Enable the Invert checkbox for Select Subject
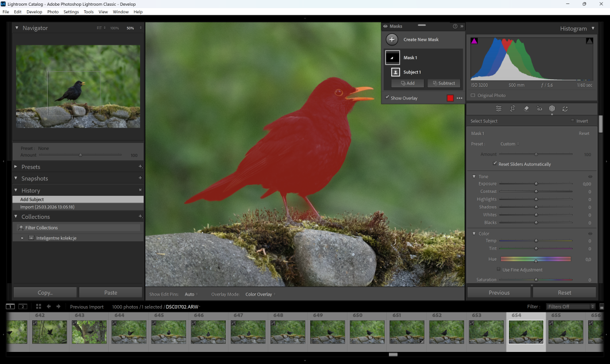The height and width of the screenshot is (364, 610). pos(572,121)
